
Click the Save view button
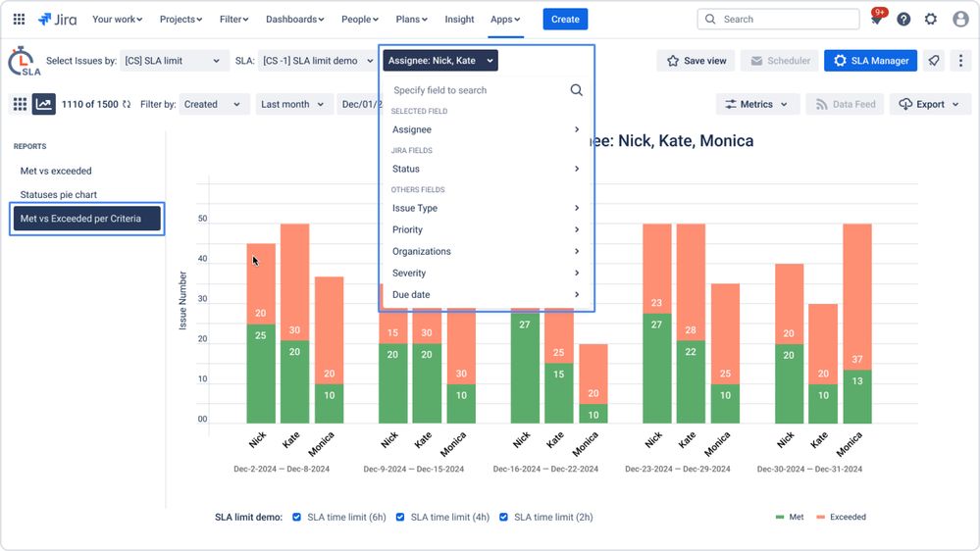tap(696, 61)
